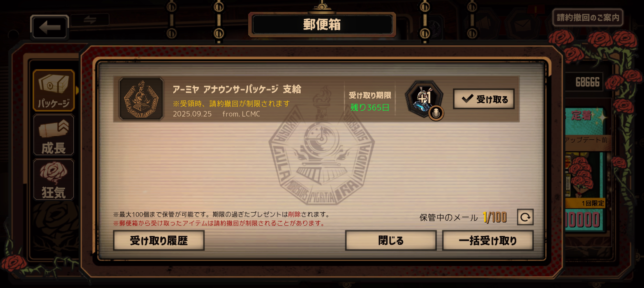
Task: Open 請約撤回のご案内 notice
Action: (x=588, y=17)
